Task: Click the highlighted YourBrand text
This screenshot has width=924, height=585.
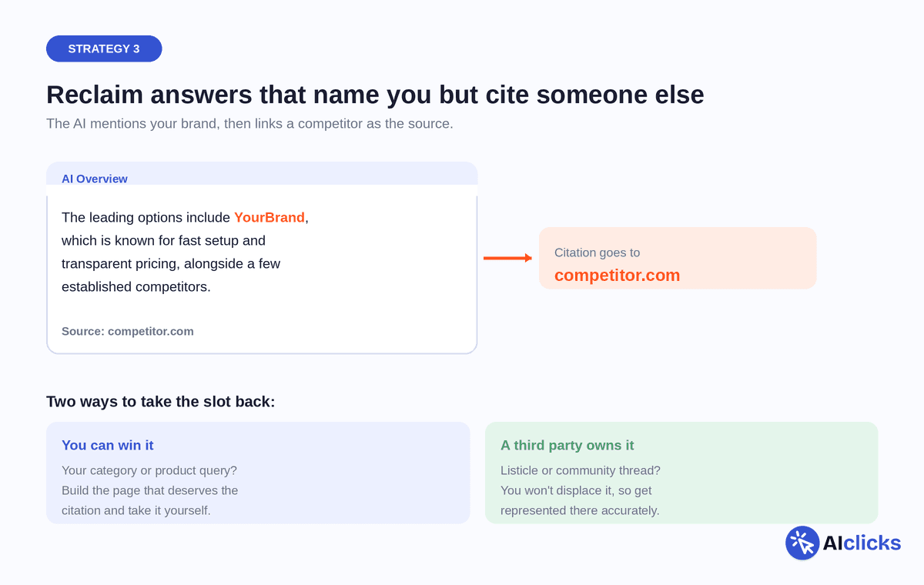Action: [269, 217]
